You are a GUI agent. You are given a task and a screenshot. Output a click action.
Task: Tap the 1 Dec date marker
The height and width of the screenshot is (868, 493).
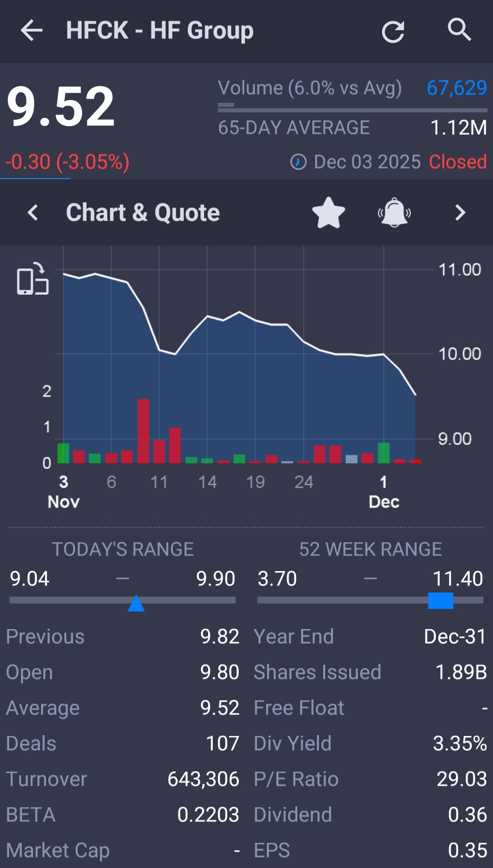[x=384, y=492]
